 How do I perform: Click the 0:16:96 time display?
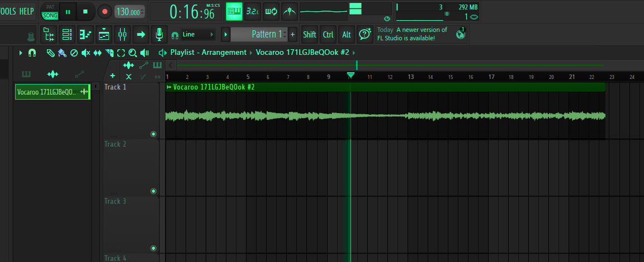[x=193, y=12]
